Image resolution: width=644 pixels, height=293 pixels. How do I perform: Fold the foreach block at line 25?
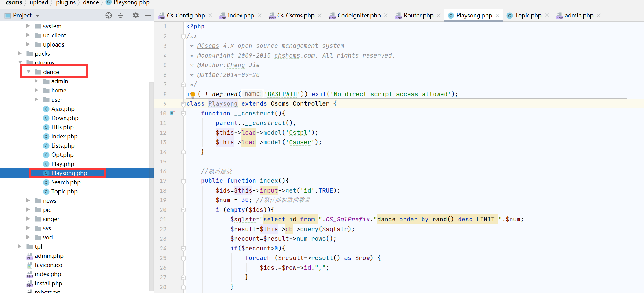[183, 258]
